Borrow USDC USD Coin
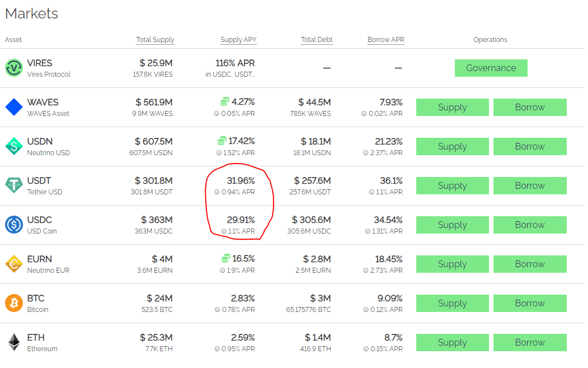Screen dimensions: 588x368 pyautogui.click(x=530, y=225)
